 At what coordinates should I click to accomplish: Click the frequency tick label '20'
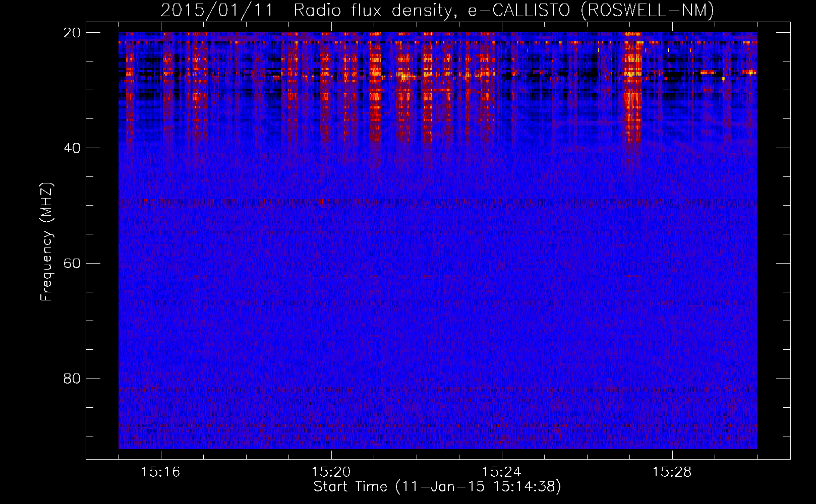tap(72, 32)
